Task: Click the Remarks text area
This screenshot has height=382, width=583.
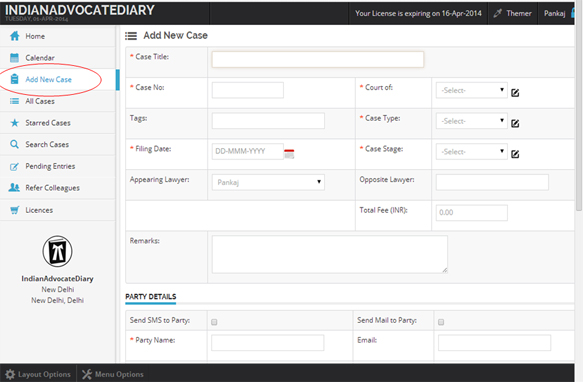Action: point(330,254)
